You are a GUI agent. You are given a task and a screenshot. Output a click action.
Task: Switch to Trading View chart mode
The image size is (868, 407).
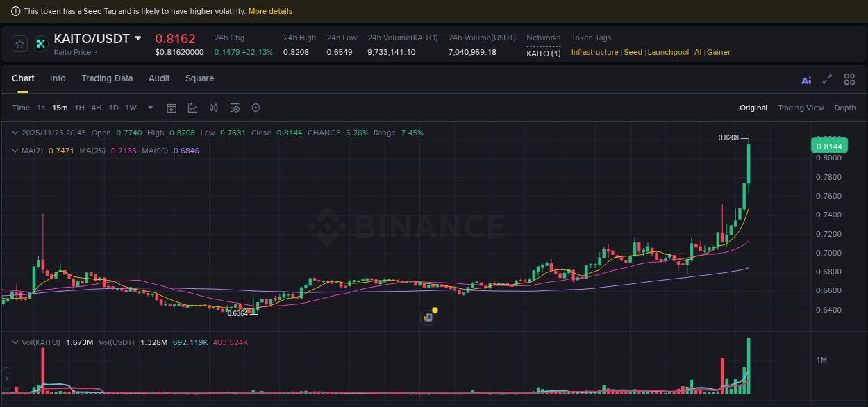point(801,108)
